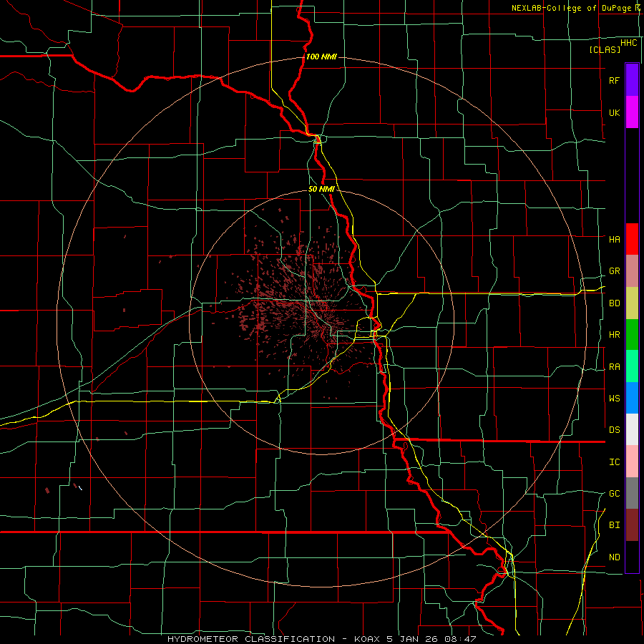Click the 'RA' legend text label
The width and height of the screenshot is (644, 644).
click(x=615, y=367)
